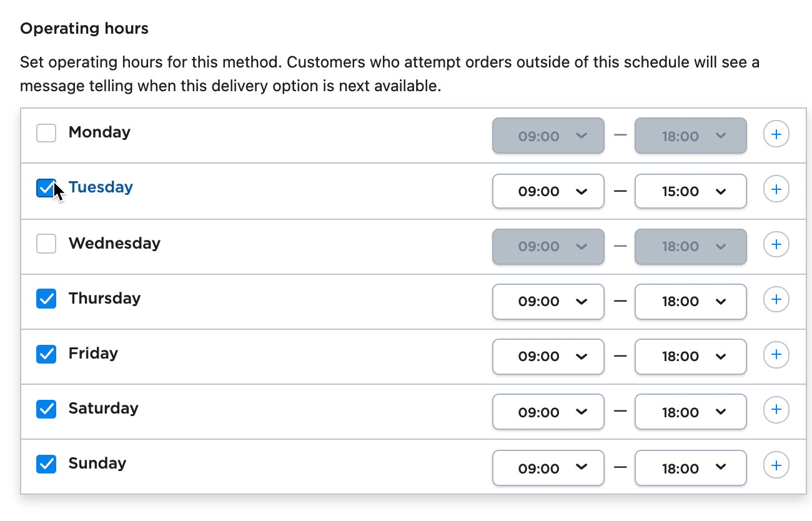The image size is (812, 521).
Task: Enable the Wednesday schedule checkbox
Action: click(46, 244)
